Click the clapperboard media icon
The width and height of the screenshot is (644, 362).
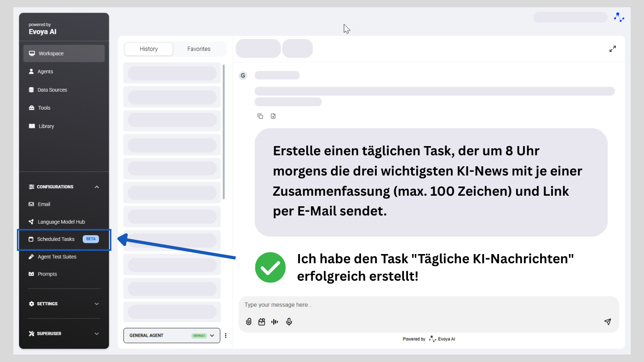click(x=262, y=322)
